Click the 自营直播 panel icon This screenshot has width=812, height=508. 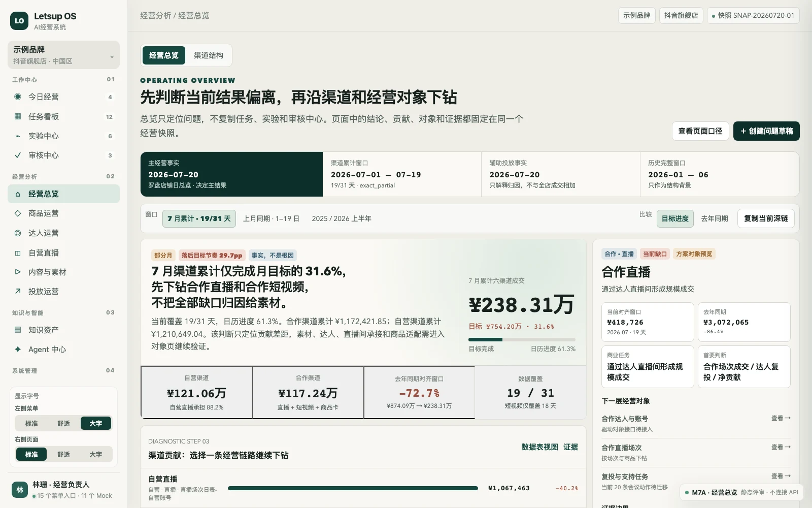click(18, 253)
